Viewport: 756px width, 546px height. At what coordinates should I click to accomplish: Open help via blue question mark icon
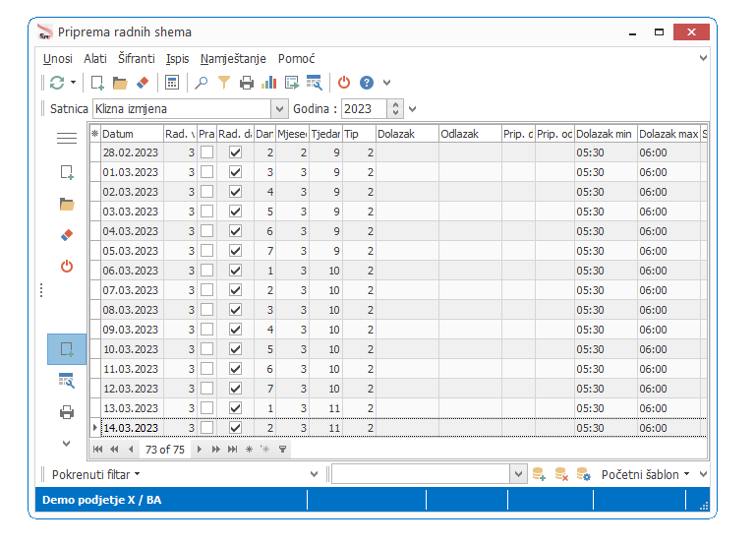coord(367,83)
